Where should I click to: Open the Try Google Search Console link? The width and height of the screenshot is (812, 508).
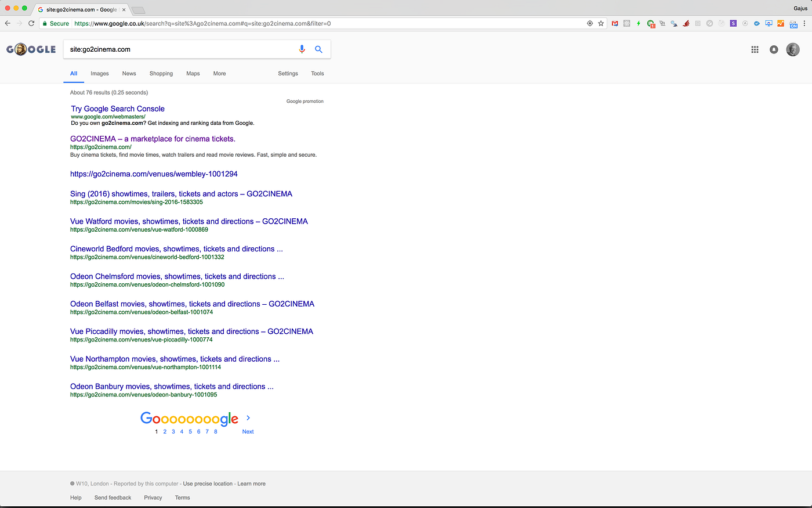118,109
